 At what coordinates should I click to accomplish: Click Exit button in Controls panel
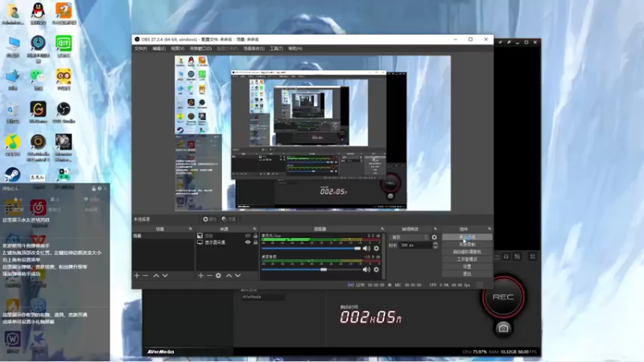(467, 274)
